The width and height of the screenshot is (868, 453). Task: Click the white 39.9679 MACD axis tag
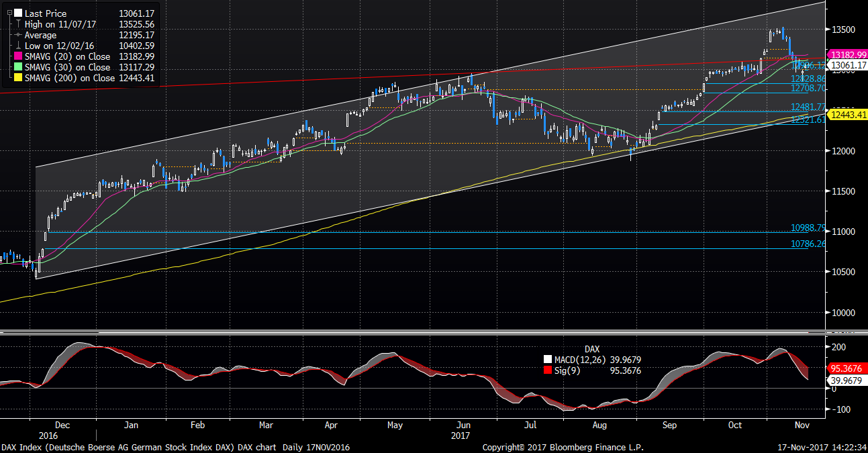[847, 380]
